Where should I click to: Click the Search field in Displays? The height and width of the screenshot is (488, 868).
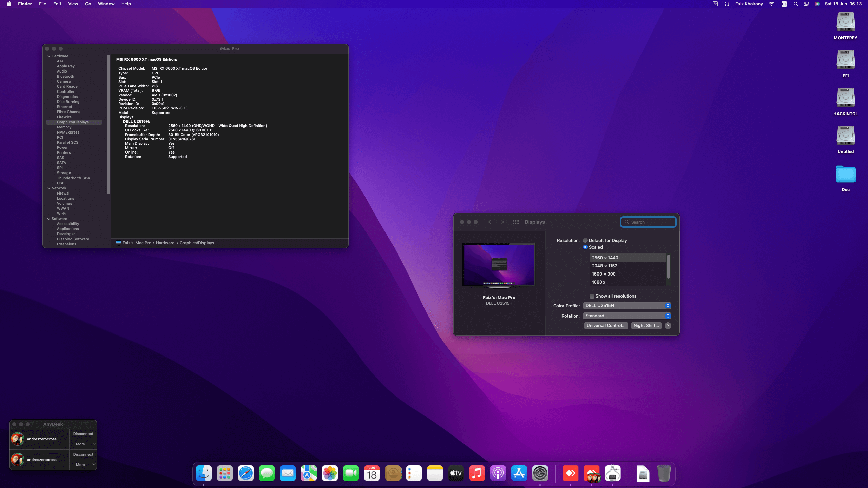tap(648, 222)
